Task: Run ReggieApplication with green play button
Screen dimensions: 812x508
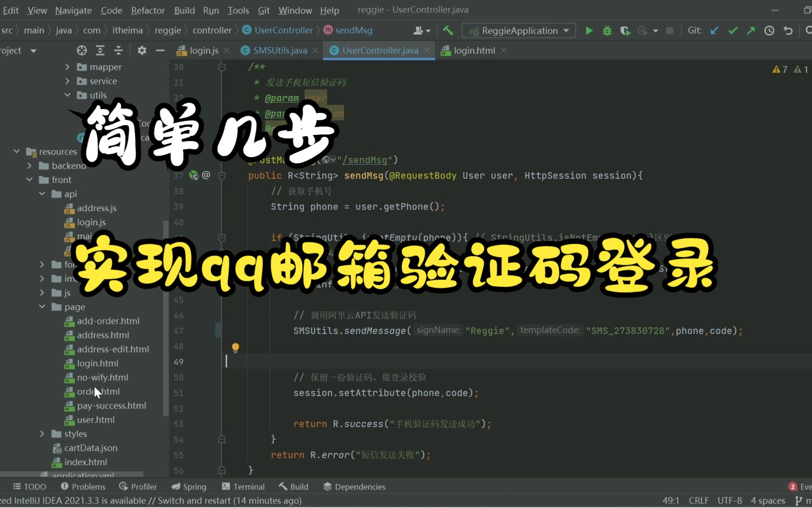Action: pyautogui.click(x=589, y=31)
